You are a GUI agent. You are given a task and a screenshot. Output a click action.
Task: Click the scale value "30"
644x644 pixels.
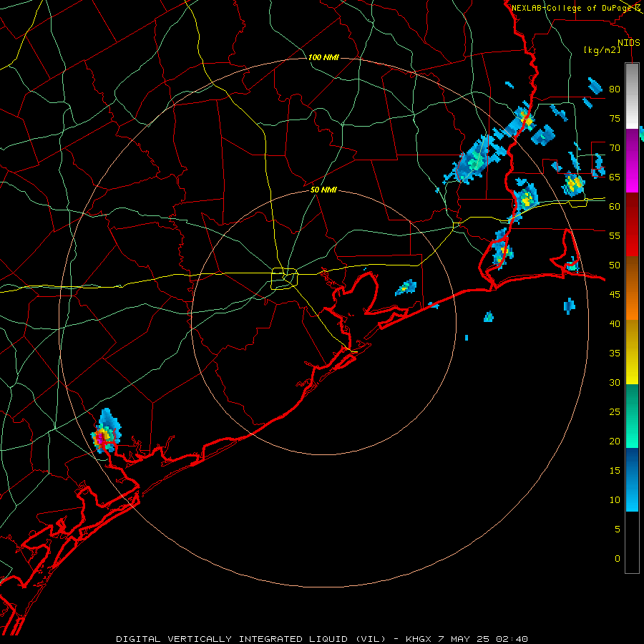coord(615,382)
